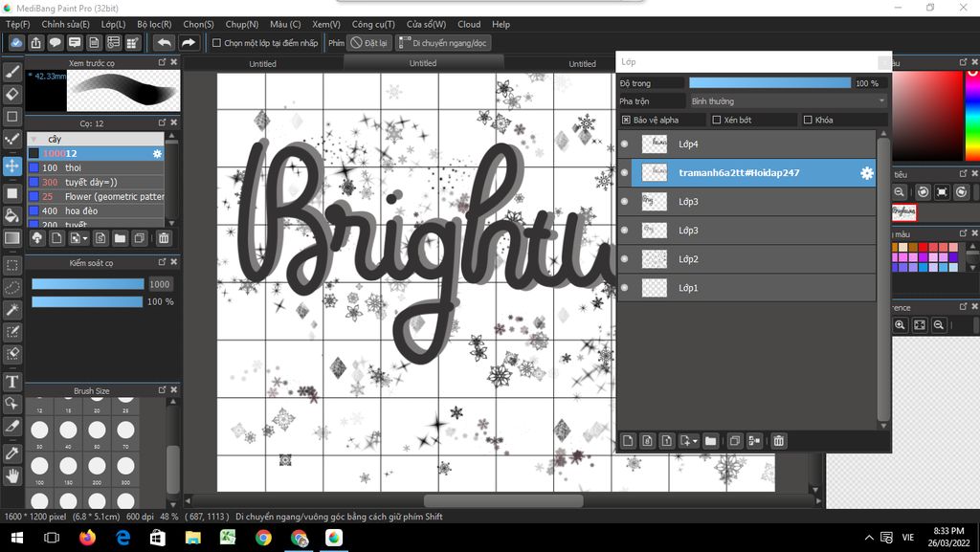The width and height of the screenshot is (980, 552).
Task: Click the cloud save icon
Action: pos(16,42)
